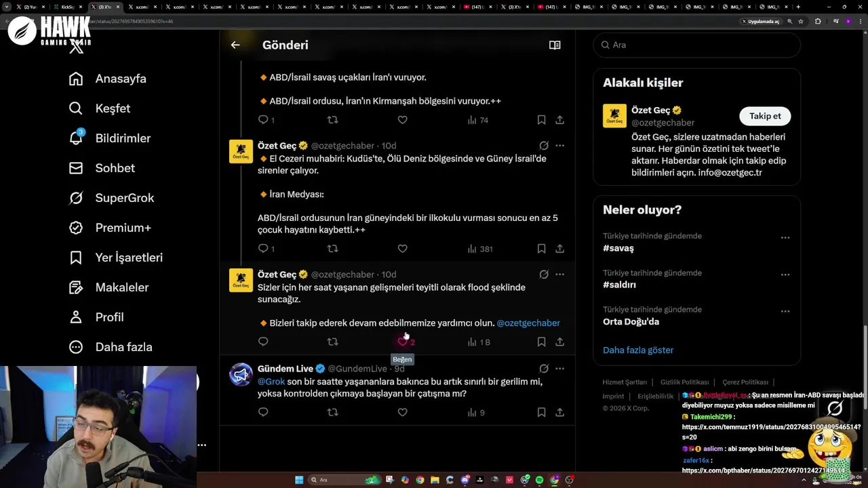Viewport: 868px width, 488px height.
Task: Open File Explorer from the taskbar
Action: pos(435,480)
